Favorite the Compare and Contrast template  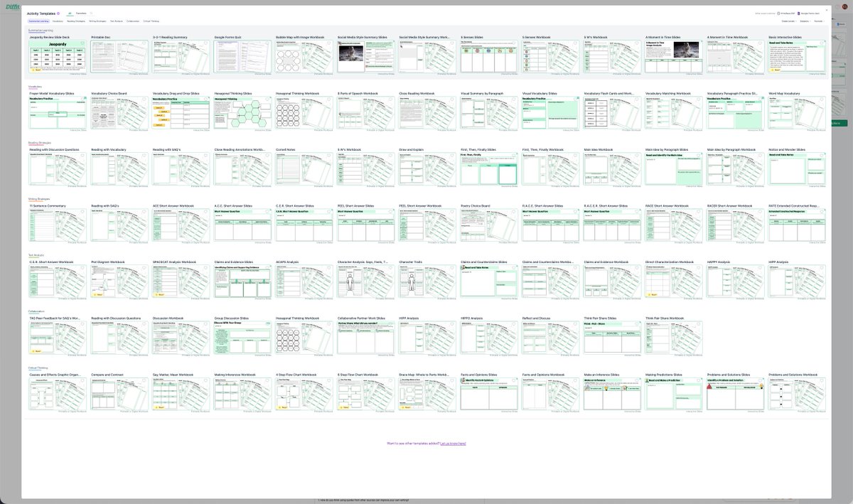[x=144, y=382]
